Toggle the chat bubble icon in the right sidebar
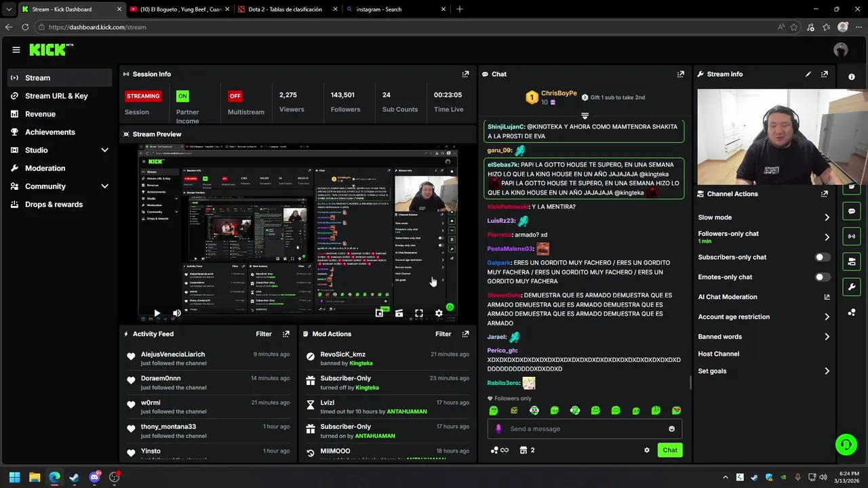 tap(852, 211)
